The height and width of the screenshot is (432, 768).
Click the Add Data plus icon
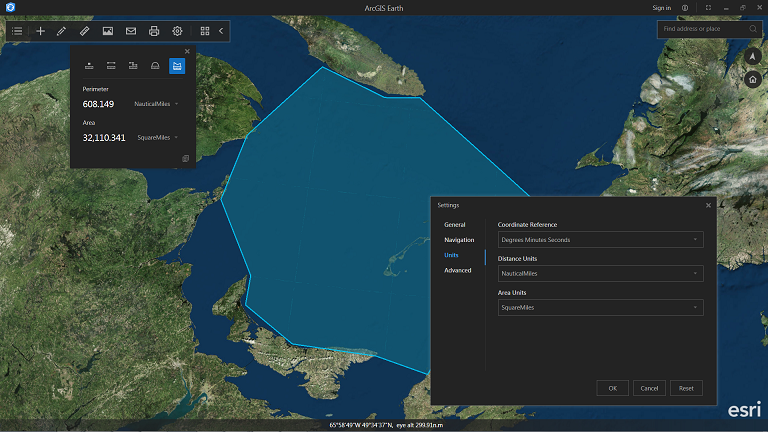click(40, 31)
